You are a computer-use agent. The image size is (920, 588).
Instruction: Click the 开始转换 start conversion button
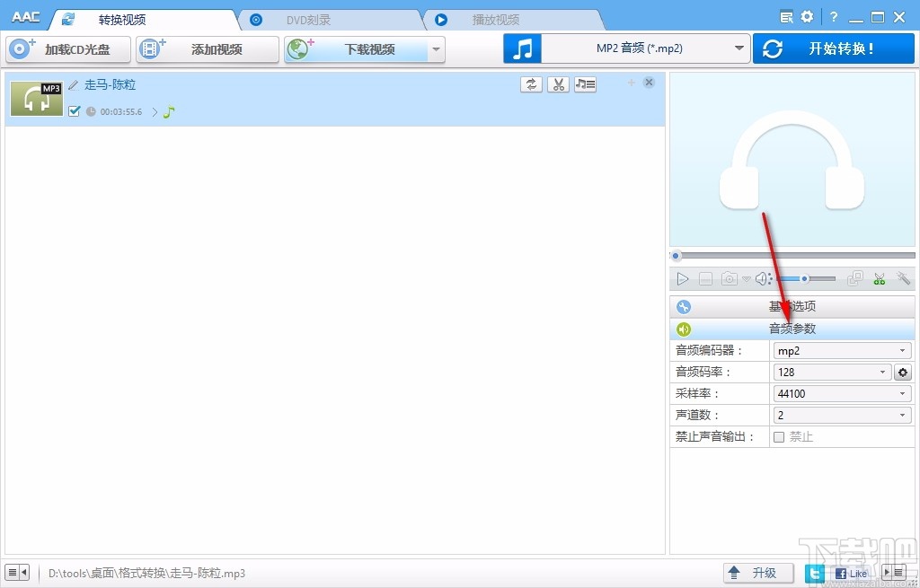pos(833,49)
